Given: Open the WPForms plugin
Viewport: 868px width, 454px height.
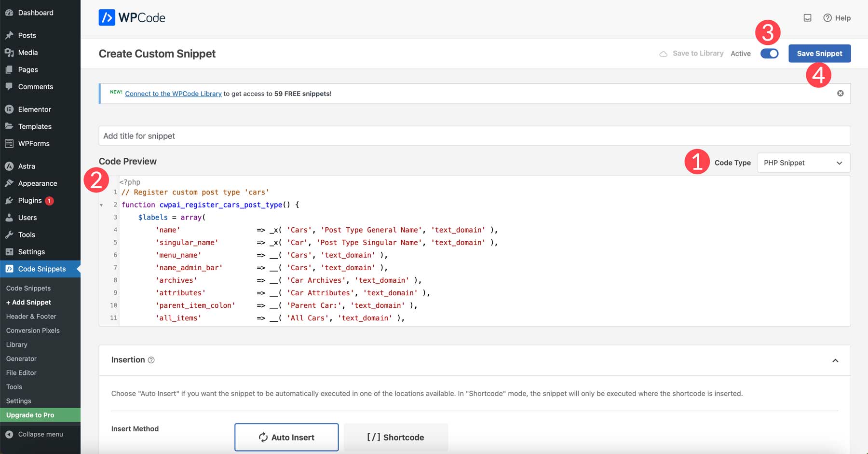Looking at the screenshot, I should [x=33, y=143].
